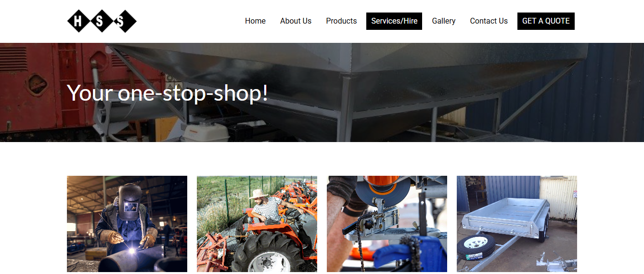Click the last S diamond of the logo
Viewport: 644px width, 274px height.
[x=125, y=21]
